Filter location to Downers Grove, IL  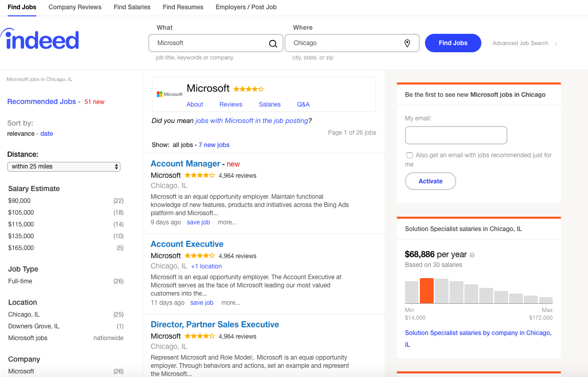pyautogui.click(x=34, y=326)
